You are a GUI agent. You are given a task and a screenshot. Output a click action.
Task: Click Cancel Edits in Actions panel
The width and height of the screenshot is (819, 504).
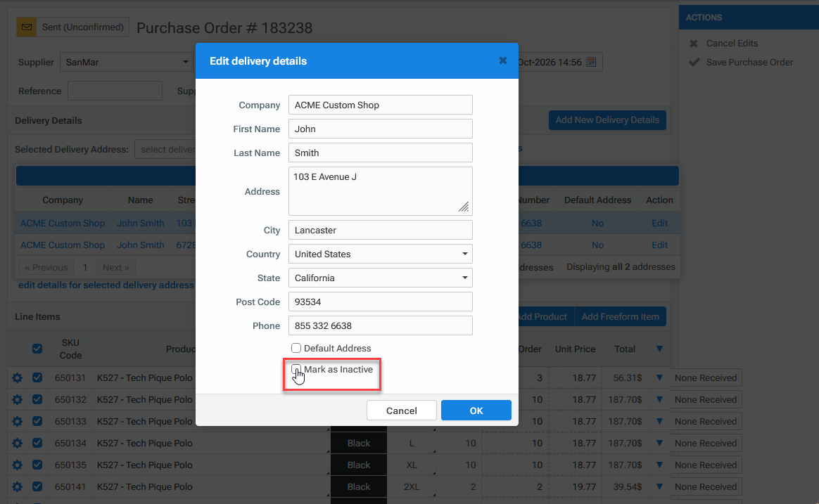click(732, 44)
